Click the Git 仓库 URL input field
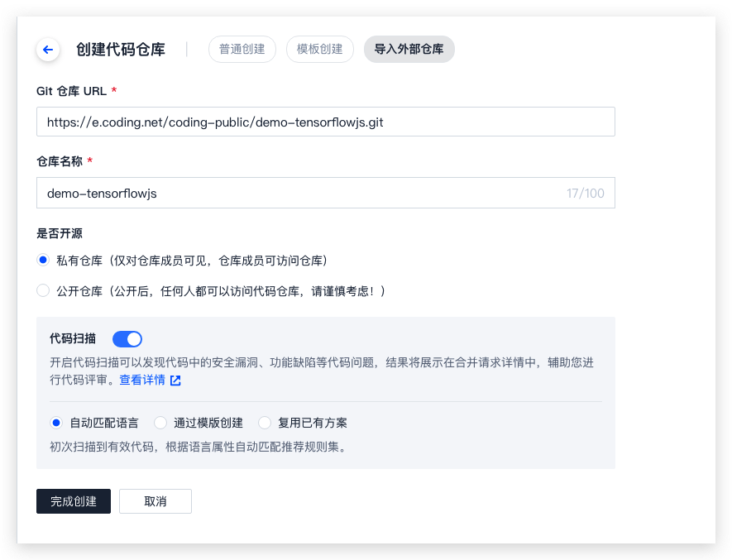Viewport: 732px width, 560px height. pos(325,122)
